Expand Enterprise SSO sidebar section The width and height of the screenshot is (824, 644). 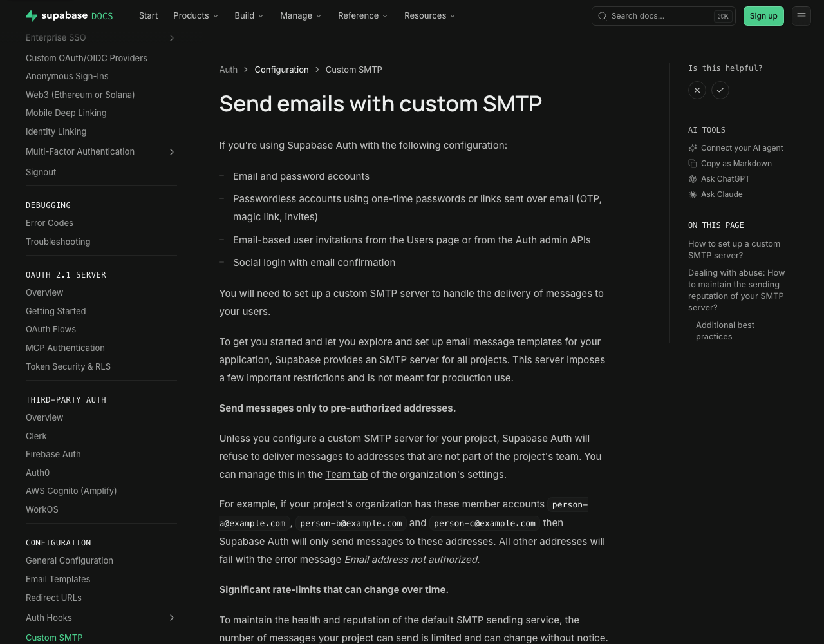pyautogui.click(x=172, y=38)
